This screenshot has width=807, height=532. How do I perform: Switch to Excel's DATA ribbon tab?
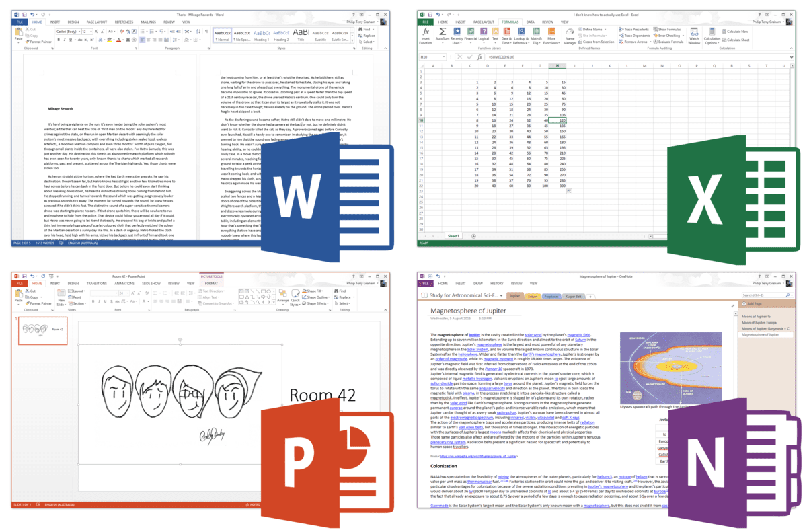click(531, 22)
